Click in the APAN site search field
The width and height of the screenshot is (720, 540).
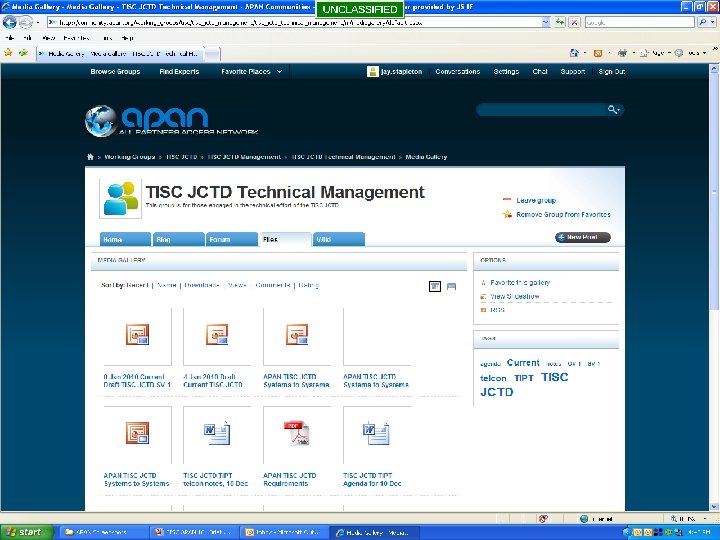[543, 109]
